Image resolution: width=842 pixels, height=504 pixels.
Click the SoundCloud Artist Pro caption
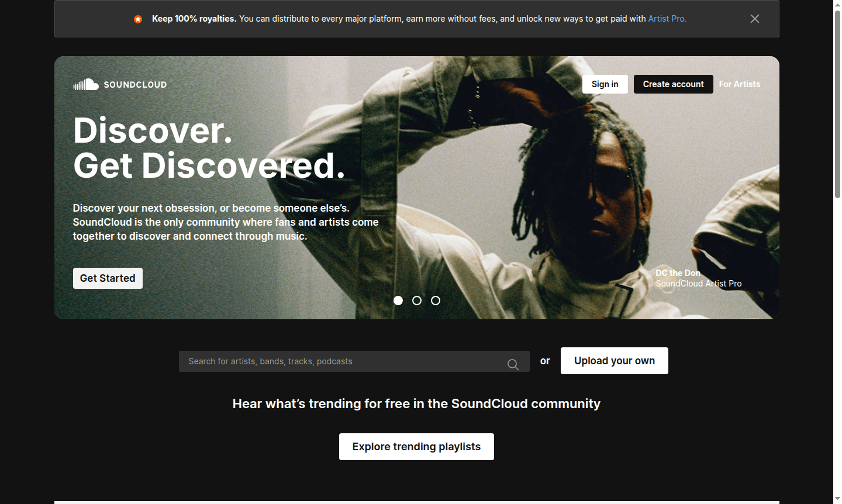[x=699, y=284]
